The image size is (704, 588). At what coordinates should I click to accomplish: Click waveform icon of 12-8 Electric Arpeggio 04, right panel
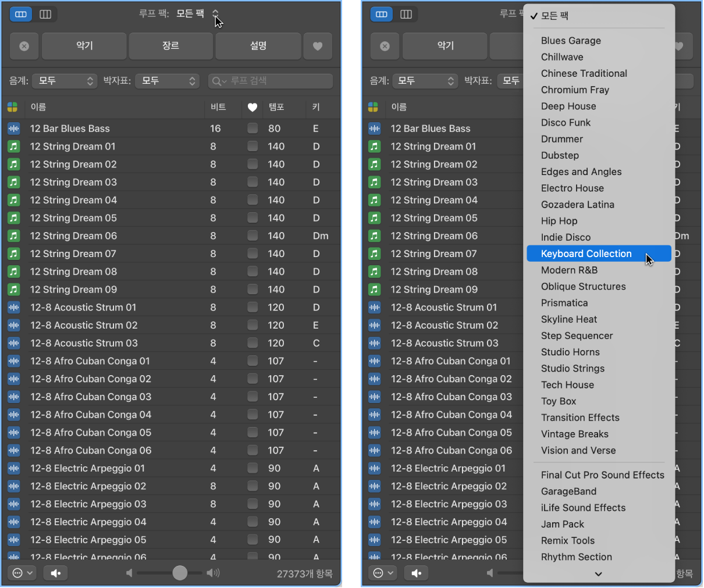click(x=375, y=522)
